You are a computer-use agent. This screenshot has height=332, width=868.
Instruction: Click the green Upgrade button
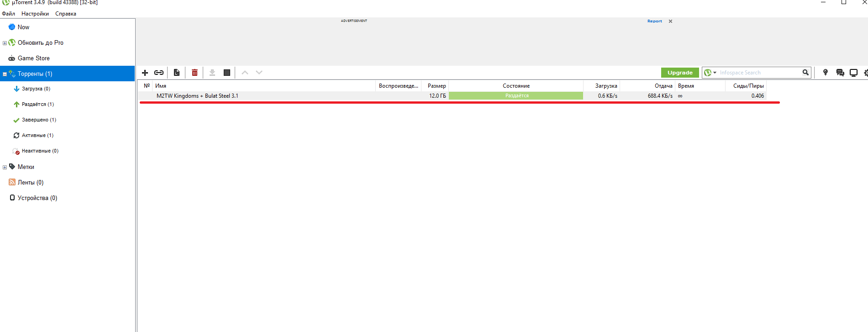[x=680, y=73]
